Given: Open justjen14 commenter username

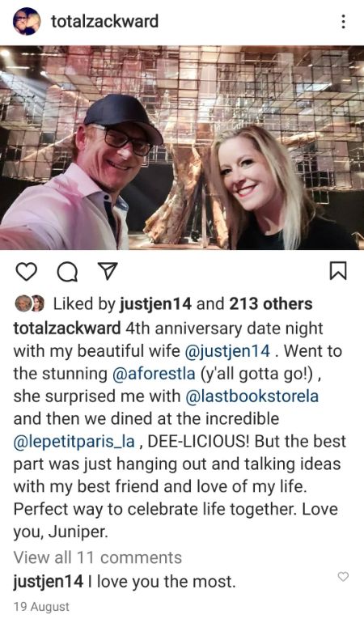Looking at the screenshot, I should (x=49, y=582).
